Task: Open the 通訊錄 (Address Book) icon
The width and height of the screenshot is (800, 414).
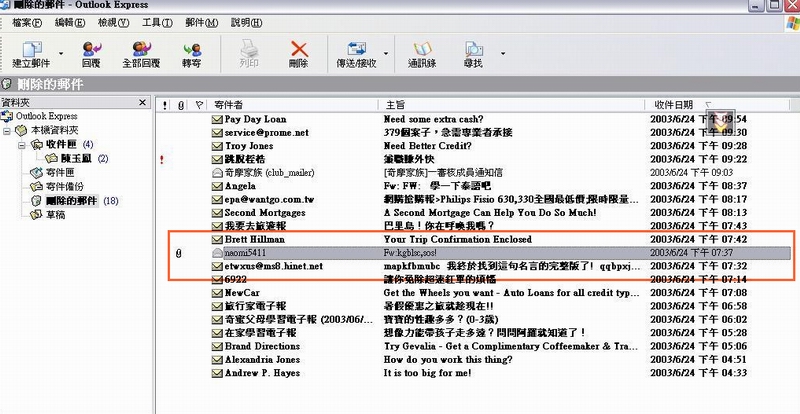Action: pyautogui.click(x=421, y=53)
